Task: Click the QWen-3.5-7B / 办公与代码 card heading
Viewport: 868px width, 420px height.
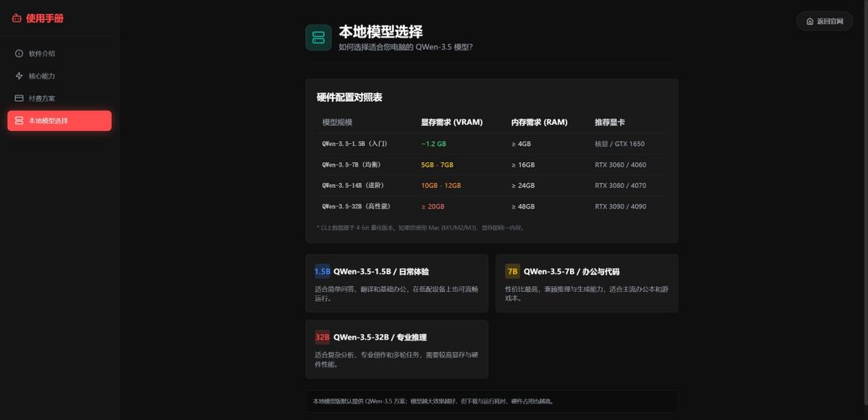Action: tap(571, 272)
